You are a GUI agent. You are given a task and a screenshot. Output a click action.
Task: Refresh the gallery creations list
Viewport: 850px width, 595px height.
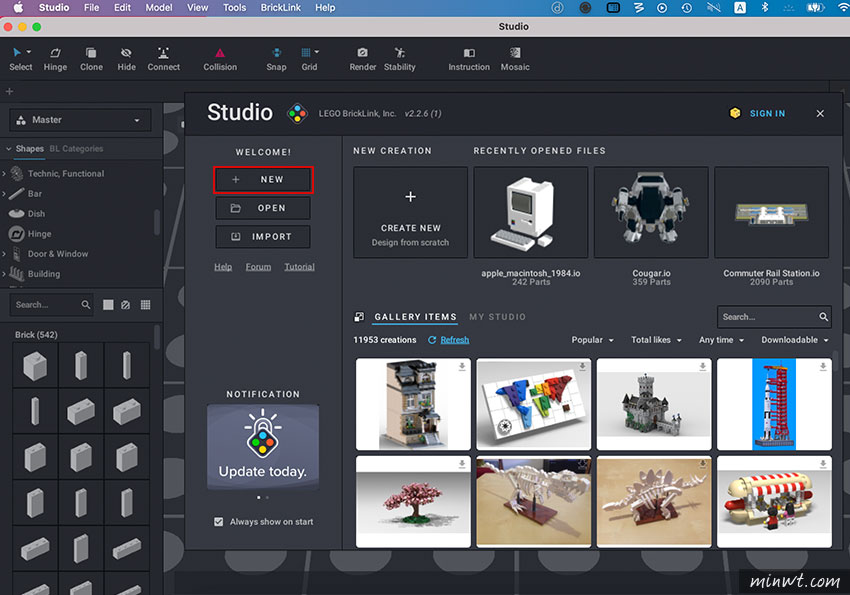click(x=449, y=340)
